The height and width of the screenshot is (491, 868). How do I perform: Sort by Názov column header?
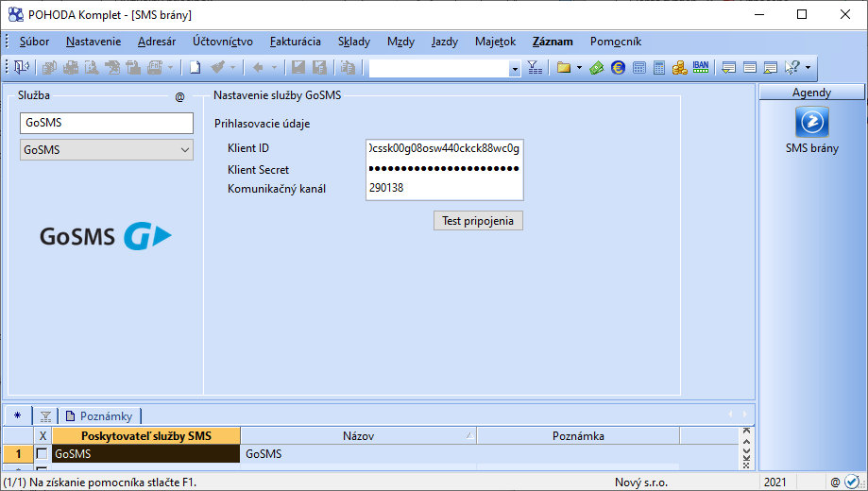(359, 435)
